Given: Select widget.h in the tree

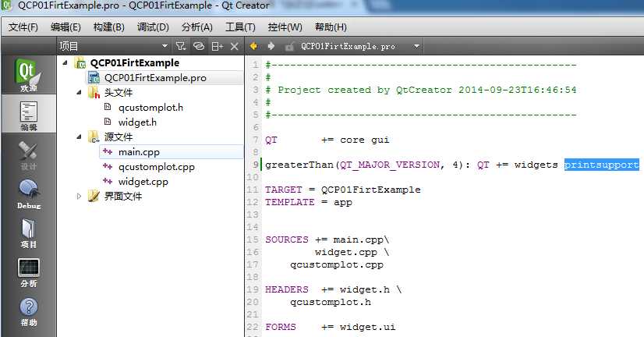Looking at the screenshot, I should coord(137,122).
